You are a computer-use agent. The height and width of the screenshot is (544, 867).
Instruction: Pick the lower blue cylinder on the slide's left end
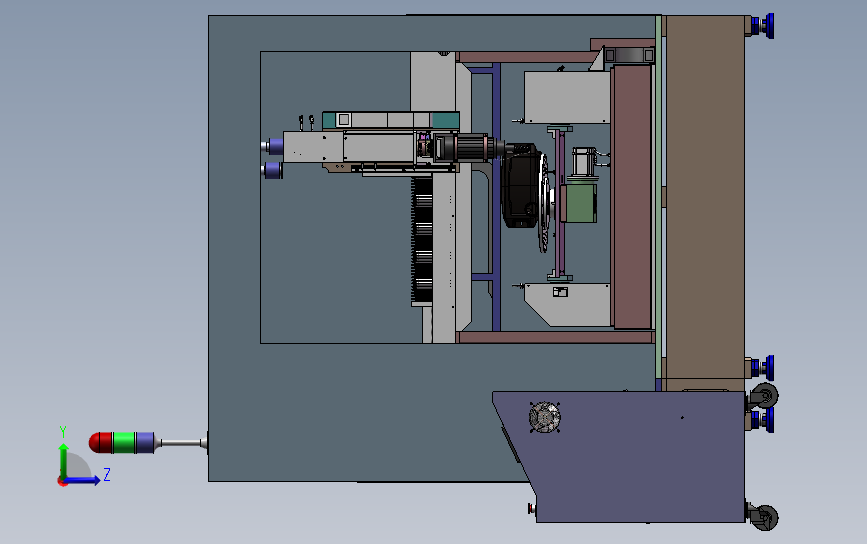(272, 170)
